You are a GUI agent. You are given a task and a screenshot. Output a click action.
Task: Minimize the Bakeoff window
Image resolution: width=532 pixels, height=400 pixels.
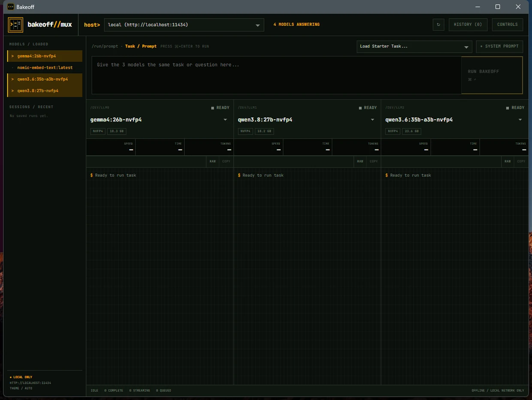coord(478,7)
